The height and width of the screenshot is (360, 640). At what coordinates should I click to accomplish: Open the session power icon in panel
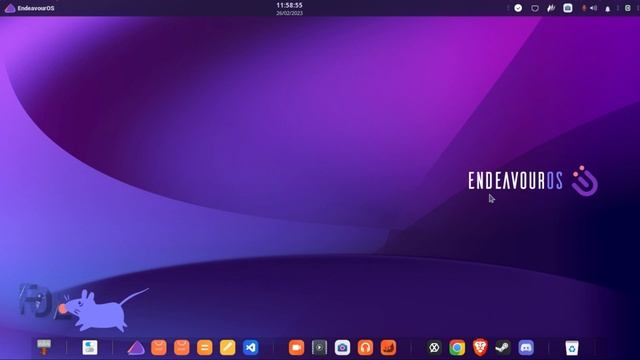tap(628, 8)
